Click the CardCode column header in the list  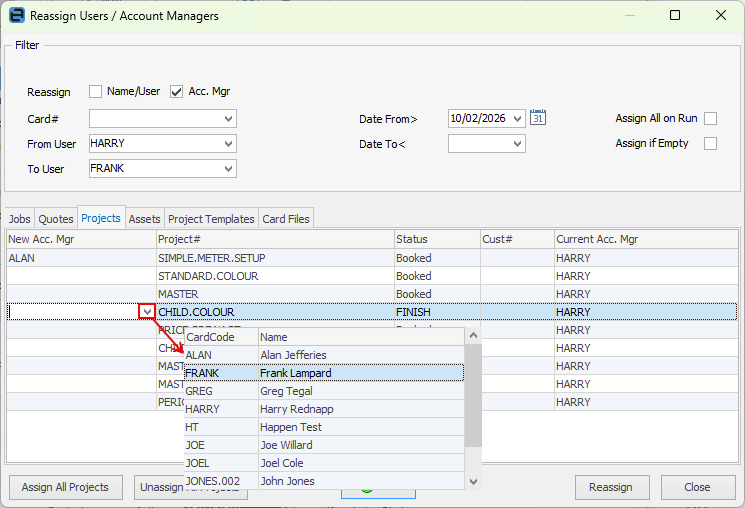click(x=221, y=337)
